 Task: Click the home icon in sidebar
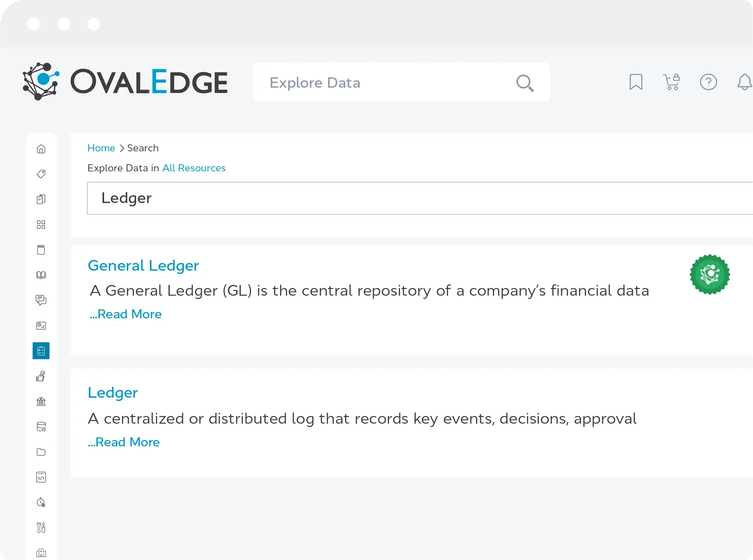tap(41, 149)
